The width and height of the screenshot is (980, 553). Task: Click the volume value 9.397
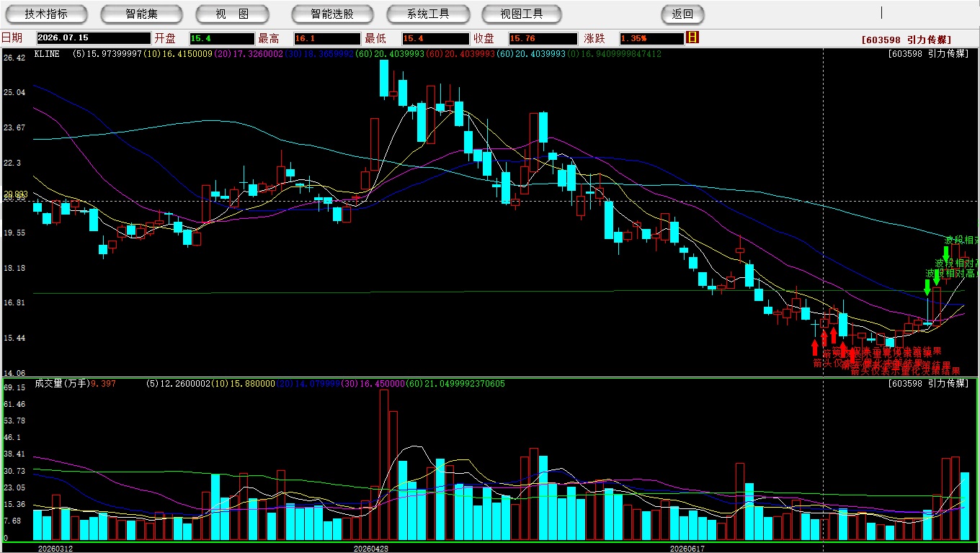(x=103, y=384)
